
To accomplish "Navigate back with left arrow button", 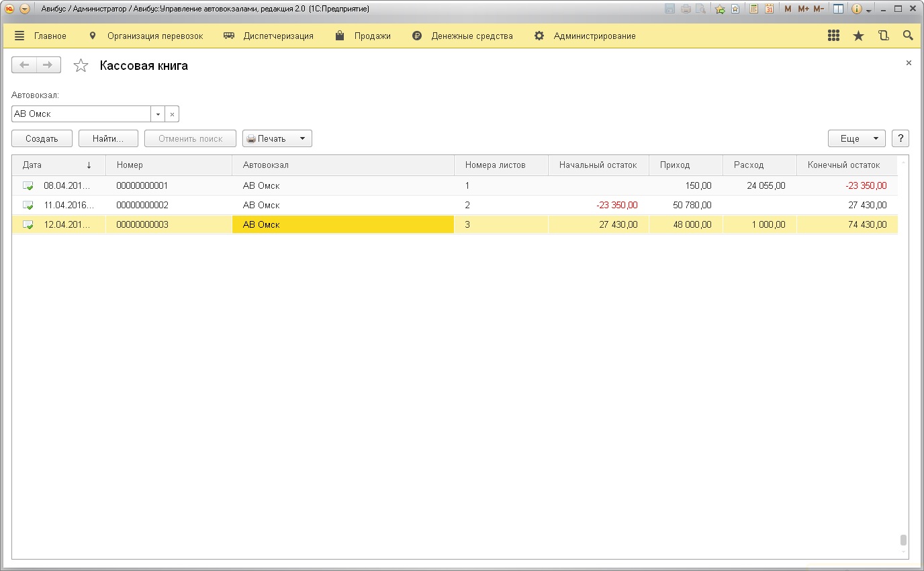I will 25,65.
